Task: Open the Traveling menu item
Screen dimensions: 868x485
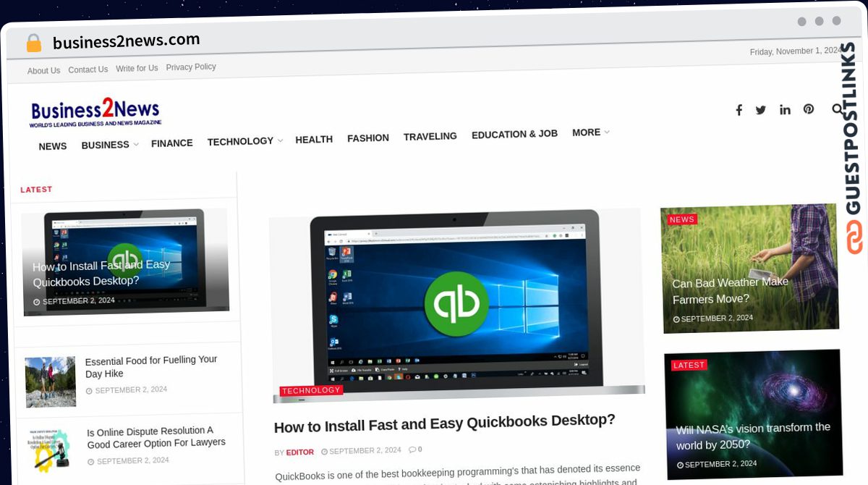Action: [430, 136]
